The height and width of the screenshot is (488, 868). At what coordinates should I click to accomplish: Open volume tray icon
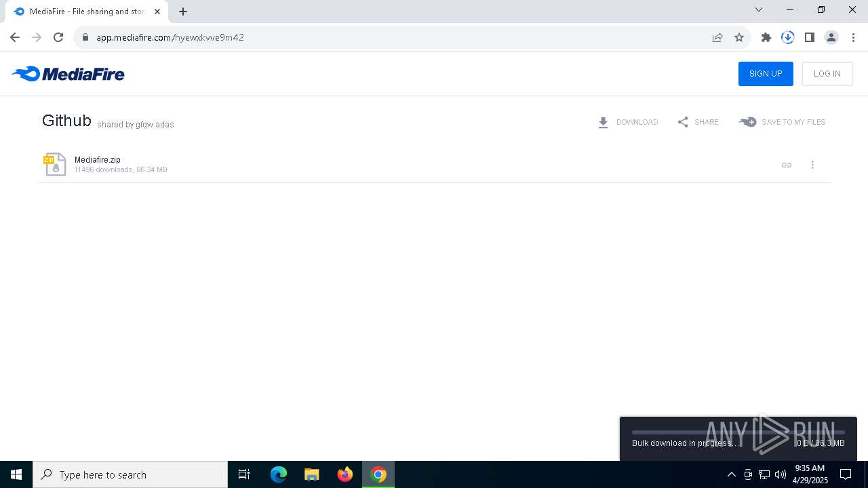780,474
